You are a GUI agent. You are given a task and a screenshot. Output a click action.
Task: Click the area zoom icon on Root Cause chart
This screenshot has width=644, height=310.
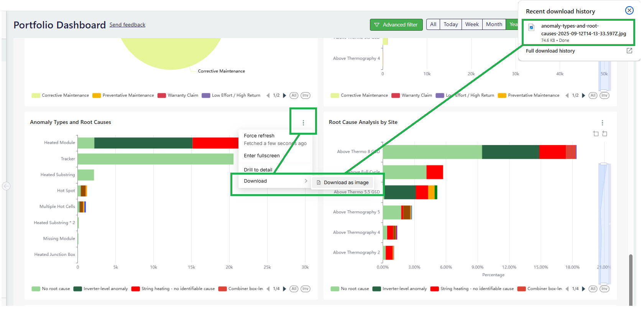coord(596,134)
